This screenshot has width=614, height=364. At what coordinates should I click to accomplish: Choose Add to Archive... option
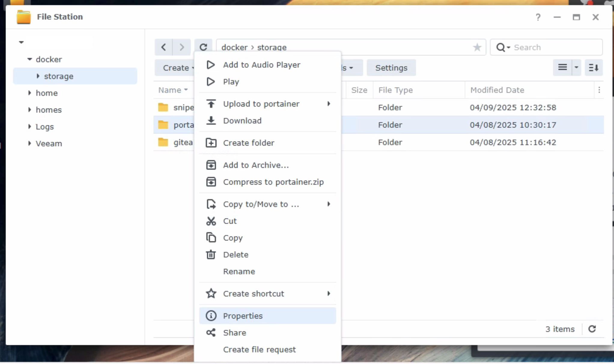(x=267, y=165)
